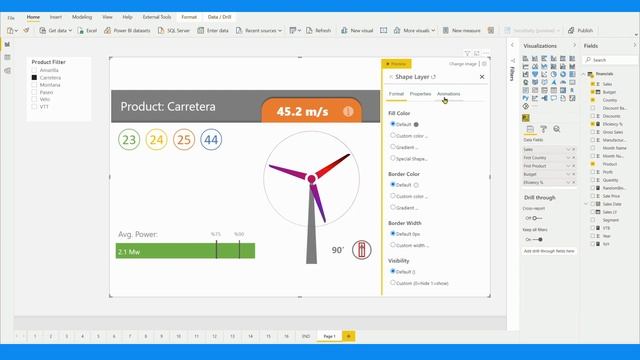Viewport: 640px width, 360px height.
Task: Open the Animations tab in Shape Layer
Action: coord(449,94)
